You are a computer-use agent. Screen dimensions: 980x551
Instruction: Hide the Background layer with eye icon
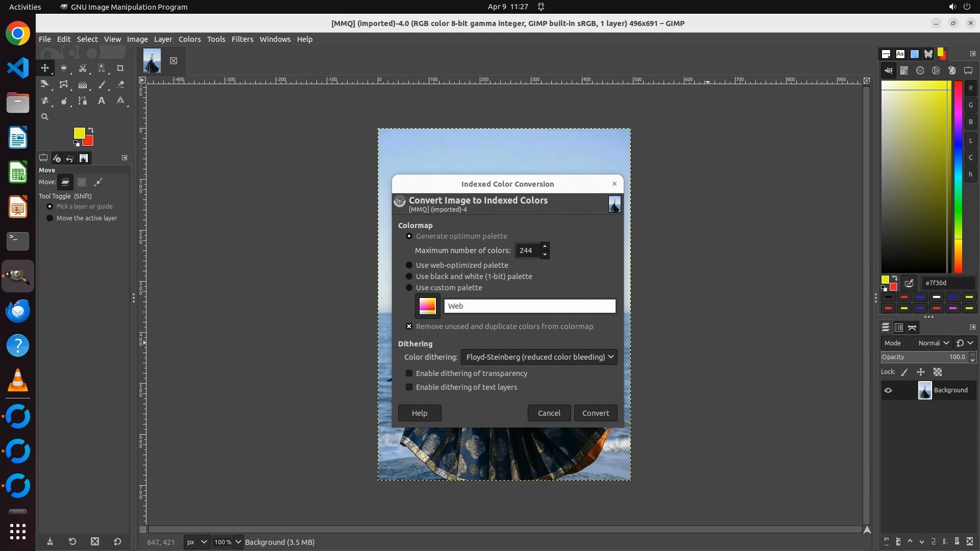point(888,390)
